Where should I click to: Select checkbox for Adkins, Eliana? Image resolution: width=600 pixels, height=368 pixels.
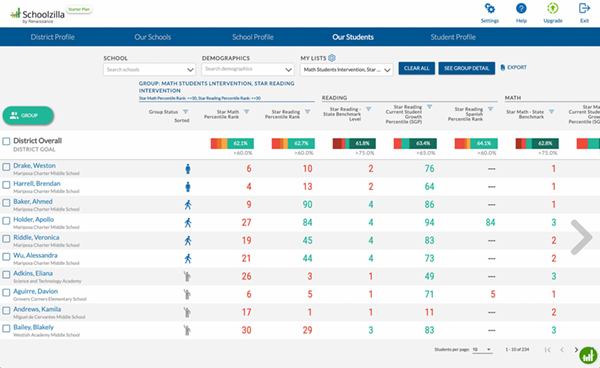(x=6, y=275)
